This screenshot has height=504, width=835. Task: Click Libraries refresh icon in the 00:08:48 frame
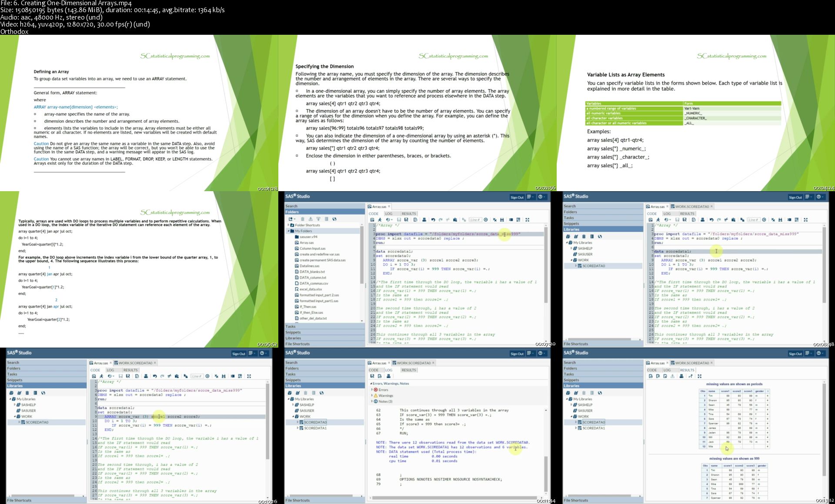600,237
